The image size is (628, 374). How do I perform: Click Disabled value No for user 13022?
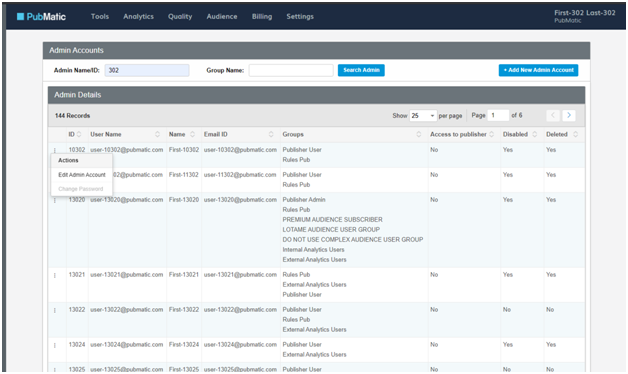coord(507,309)
